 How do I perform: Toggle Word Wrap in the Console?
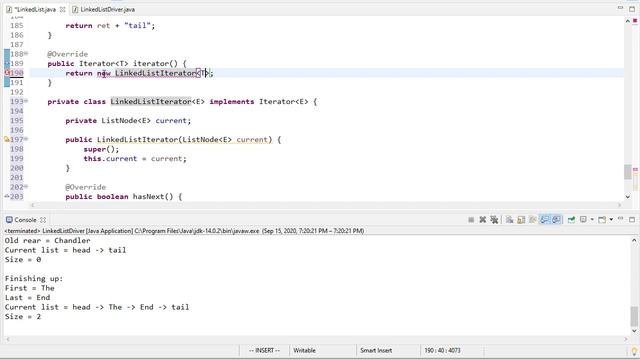point(533,220)
